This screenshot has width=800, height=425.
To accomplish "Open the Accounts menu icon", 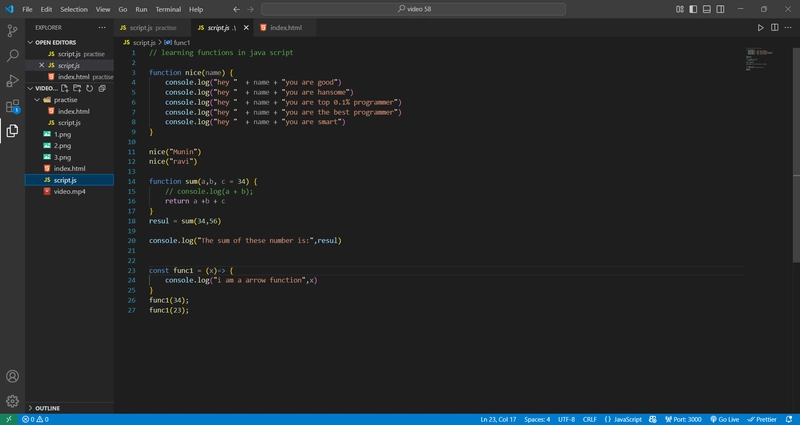I will (12, 377).
